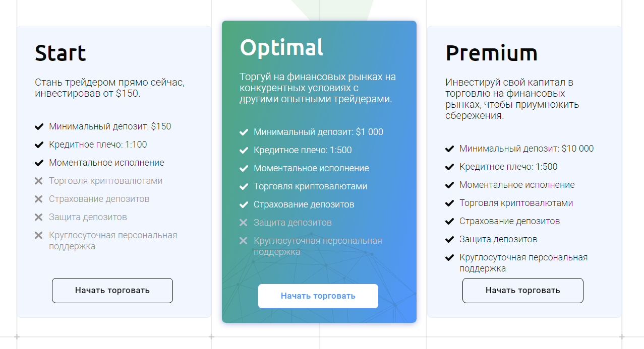Click cross icon beside Optimal's "Защита депозитов"
This screenshot has height=349, width=644.
244,223
